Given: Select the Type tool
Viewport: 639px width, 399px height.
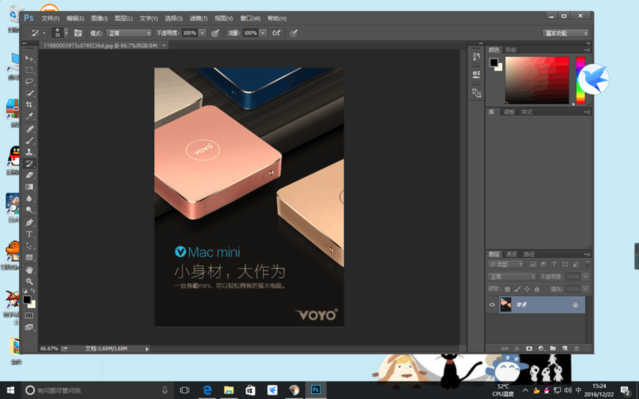Looking at the screenshot, I should [29, 234].
